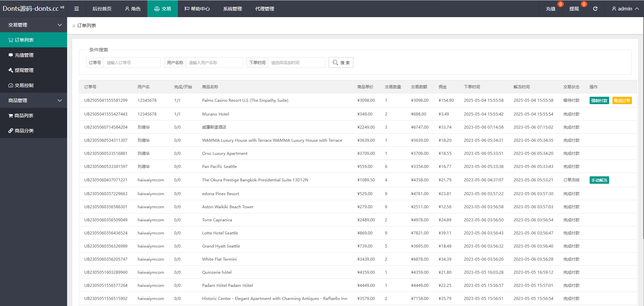644x306 pixels.
Task: Click the 订单号 column header
Action: 90,87
